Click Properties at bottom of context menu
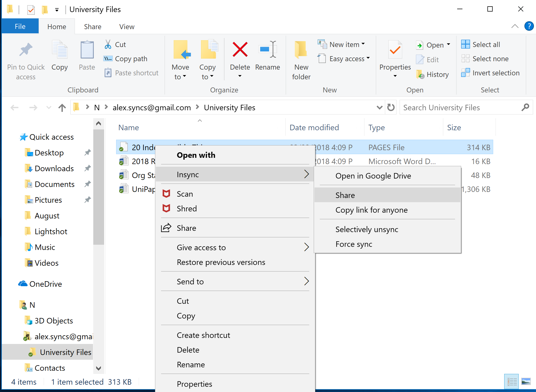This screenshot has width=536, height=392. (195, 384)
